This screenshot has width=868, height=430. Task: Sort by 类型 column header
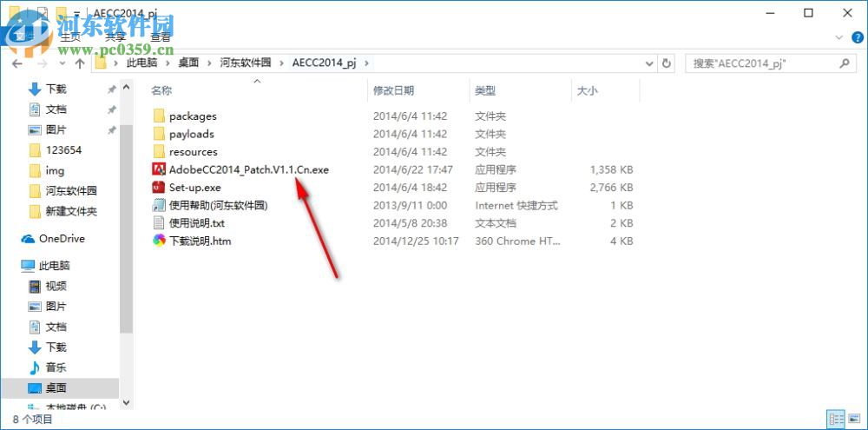tap(485, 91)
